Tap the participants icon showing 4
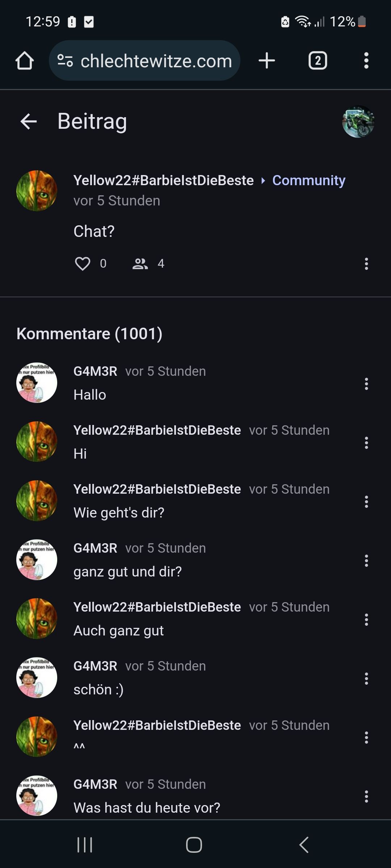The height and width of the screenshot is (868, 391). (x=140, y=264)
